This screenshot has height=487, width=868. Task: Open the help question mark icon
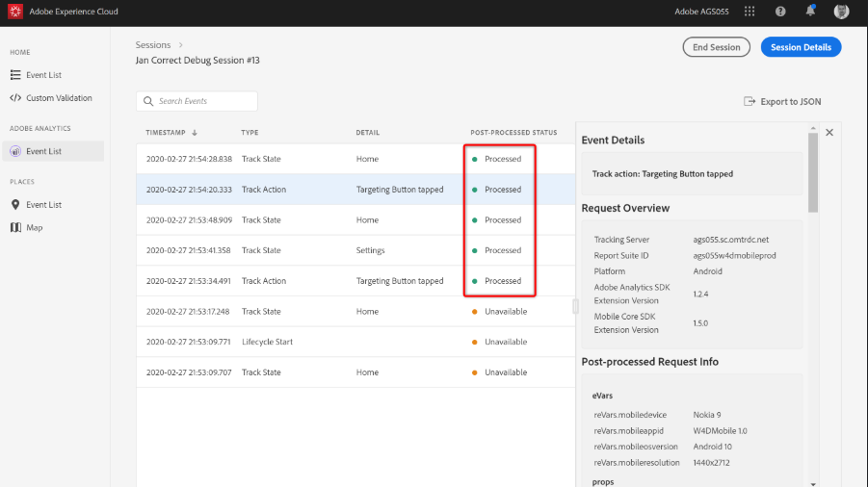pyautogui.click(x=780, y=11)
